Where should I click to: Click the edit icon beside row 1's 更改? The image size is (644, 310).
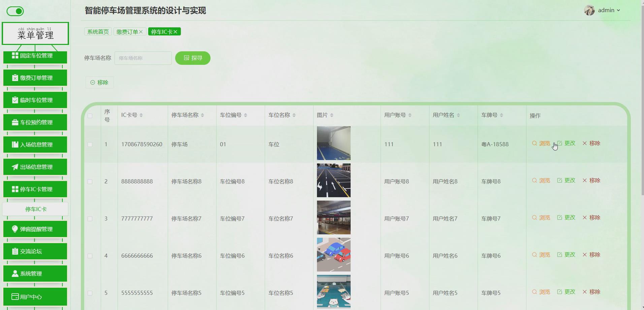[x=560, y=143]
